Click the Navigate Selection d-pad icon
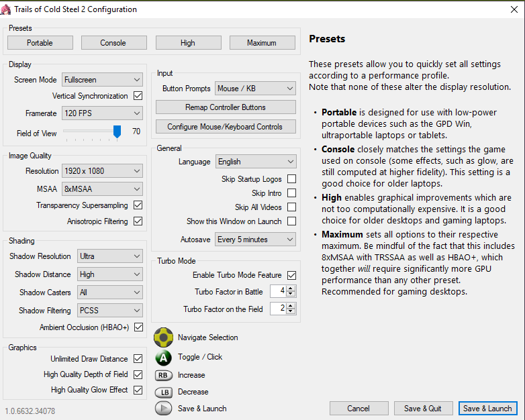525x420 pixels. point(164,337)
